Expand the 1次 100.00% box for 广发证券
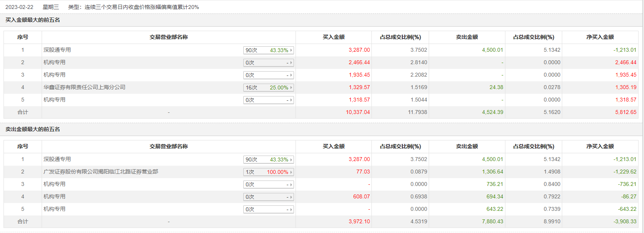This screenshot has height=233, width=644. click(268, 172)
